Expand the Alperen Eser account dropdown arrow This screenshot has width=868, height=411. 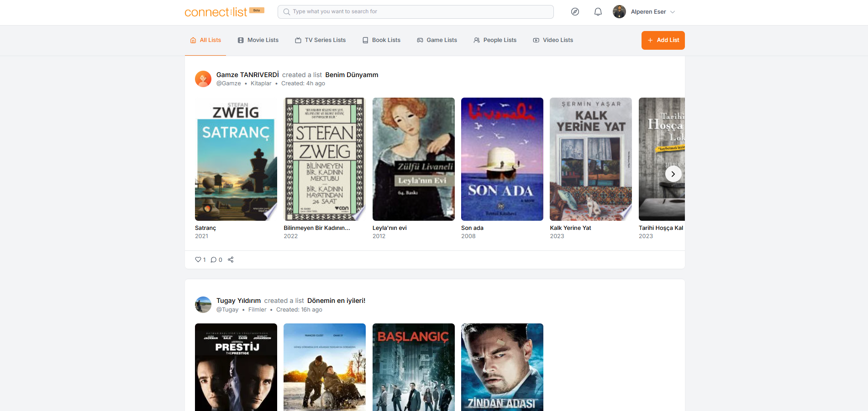click(x=672, y=12)
